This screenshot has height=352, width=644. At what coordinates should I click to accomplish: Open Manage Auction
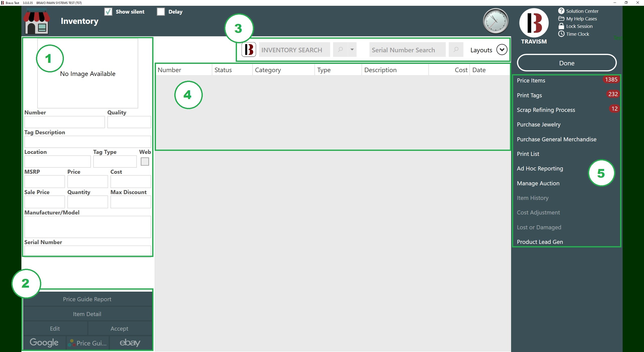tap(538, 183)
